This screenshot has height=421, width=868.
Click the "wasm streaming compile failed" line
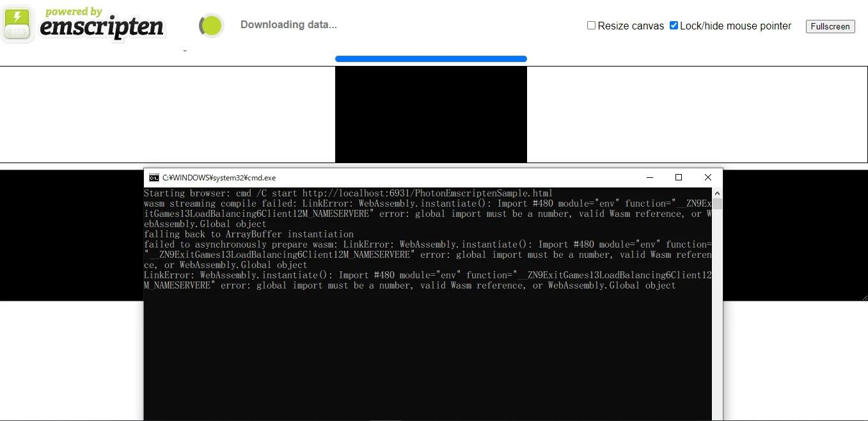(x=428, y=214)
